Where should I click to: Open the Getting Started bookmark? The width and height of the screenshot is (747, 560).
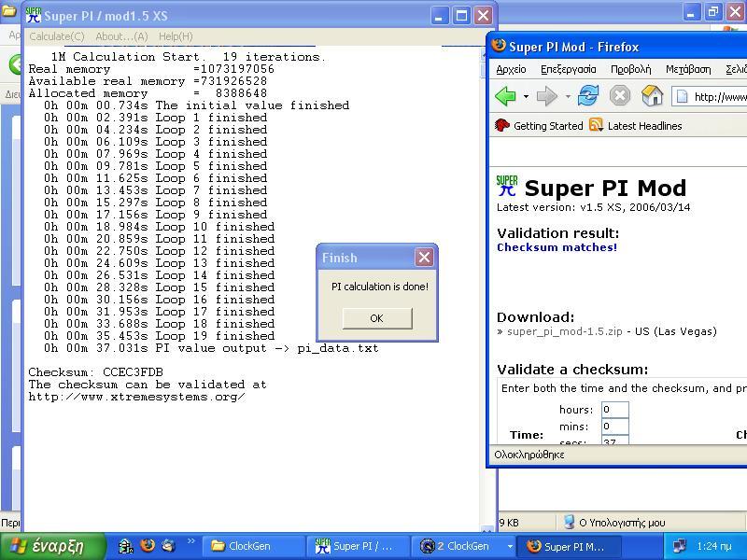(x=539, y=126)
